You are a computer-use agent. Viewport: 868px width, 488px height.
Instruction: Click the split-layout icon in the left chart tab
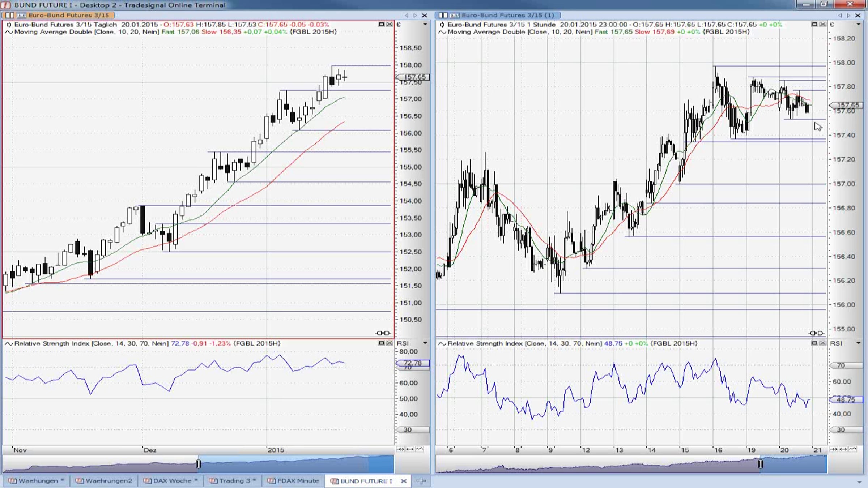click(x=10, y=15)
